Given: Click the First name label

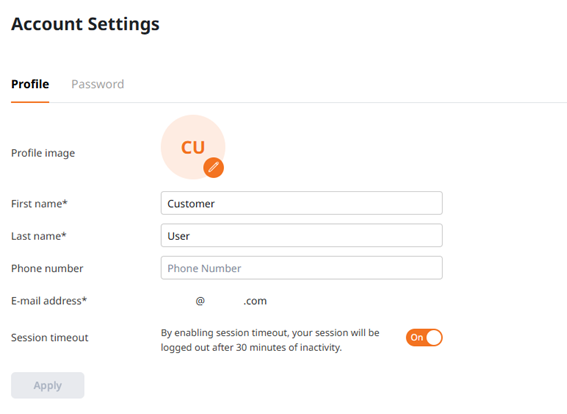Looking at the screenshot, I should pos(39,204).
